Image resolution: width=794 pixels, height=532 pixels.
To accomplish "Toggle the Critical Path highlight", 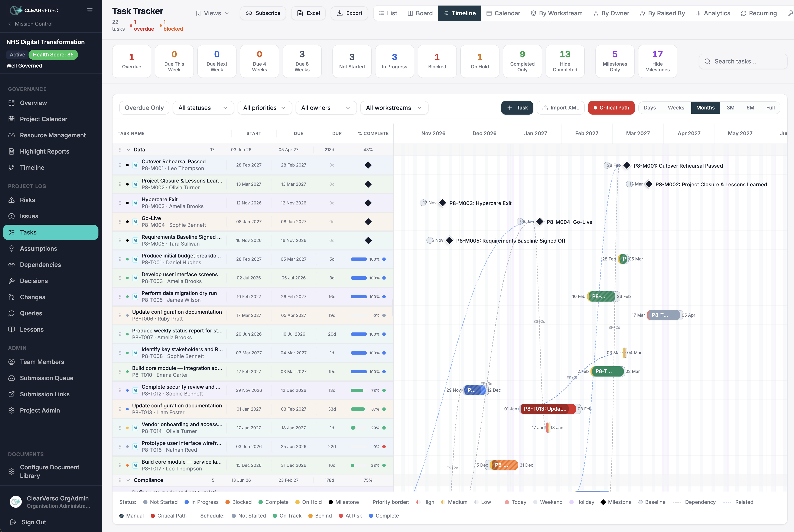I will tap(611, 108).
